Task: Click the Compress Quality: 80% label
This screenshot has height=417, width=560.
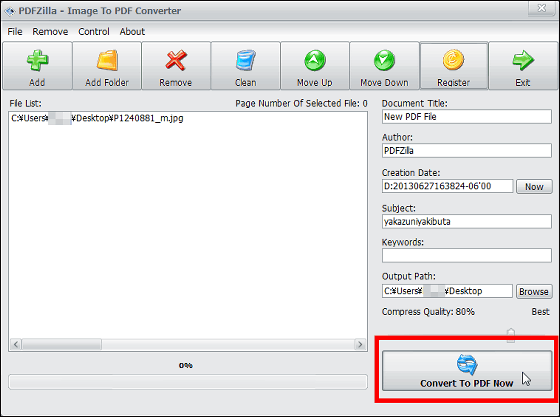Action: coord(428,312)
